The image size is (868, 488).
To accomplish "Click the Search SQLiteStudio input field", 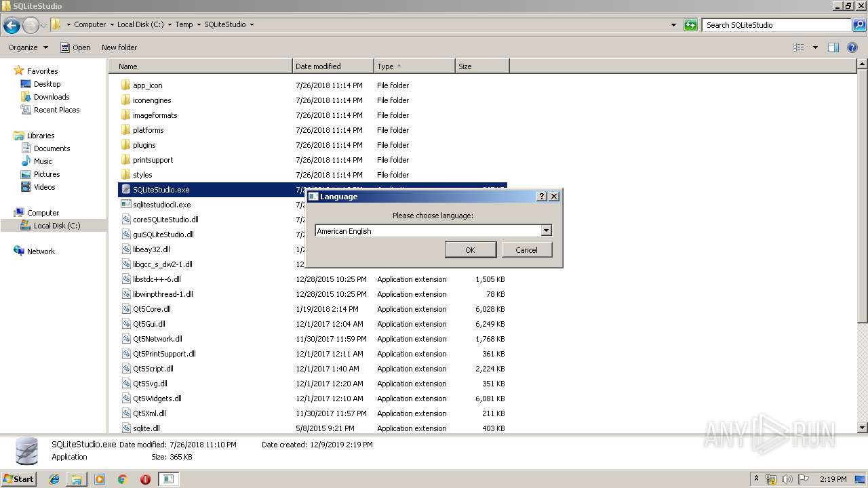I will (777, 25).
